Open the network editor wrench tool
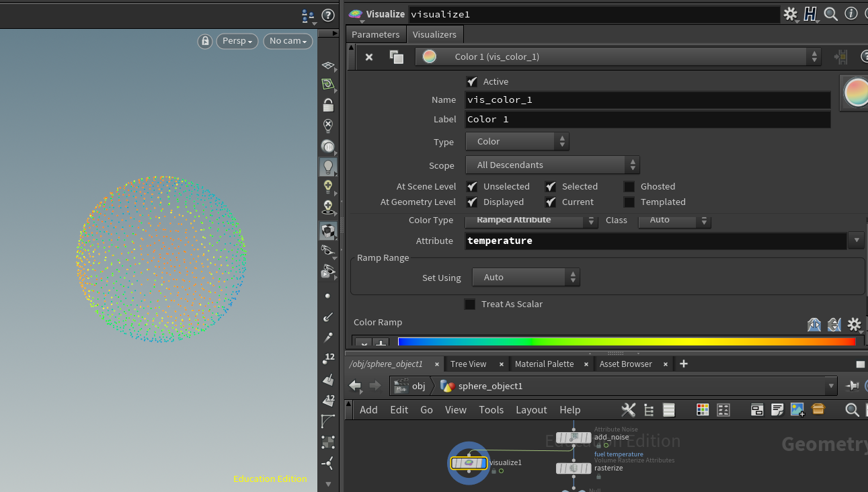 tap(629, 410)
